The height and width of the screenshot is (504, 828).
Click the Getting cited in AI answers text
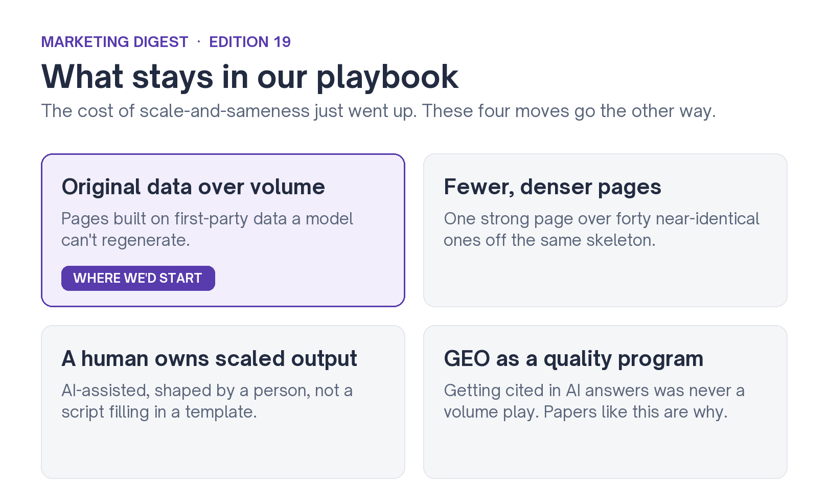[594, 401]
